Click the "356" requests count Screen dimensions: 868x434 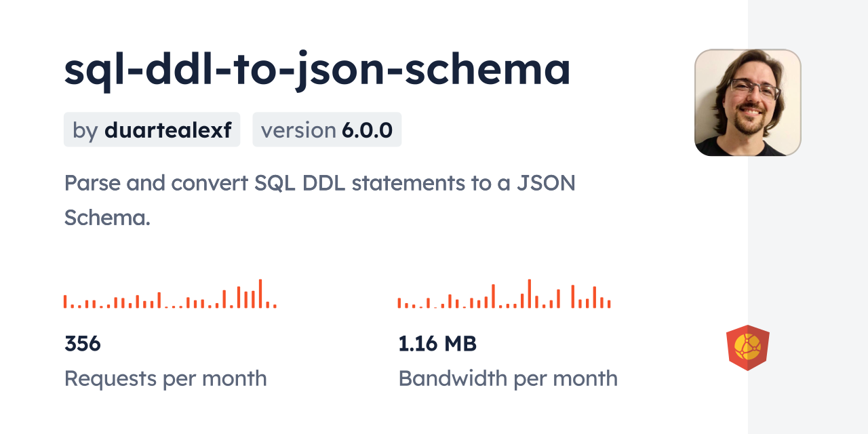click(83, 344)
